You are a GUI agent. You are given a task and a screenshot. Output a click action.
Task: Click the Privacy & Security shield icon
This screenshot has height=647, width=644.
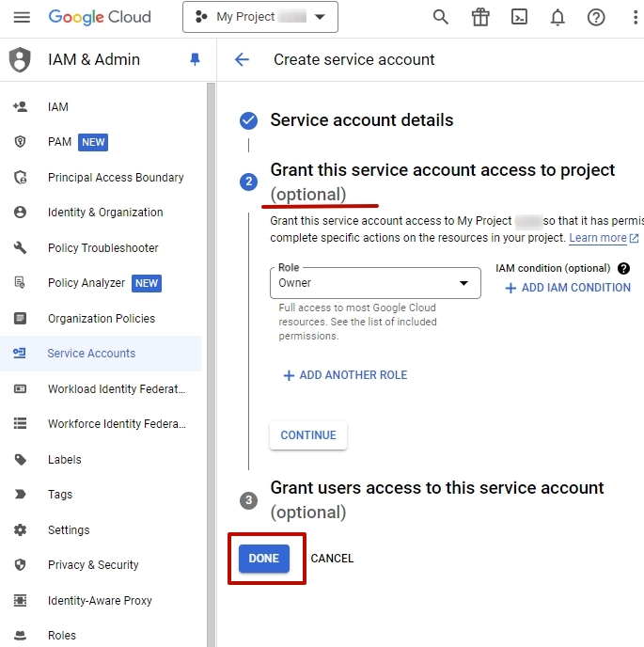[20, 565]
